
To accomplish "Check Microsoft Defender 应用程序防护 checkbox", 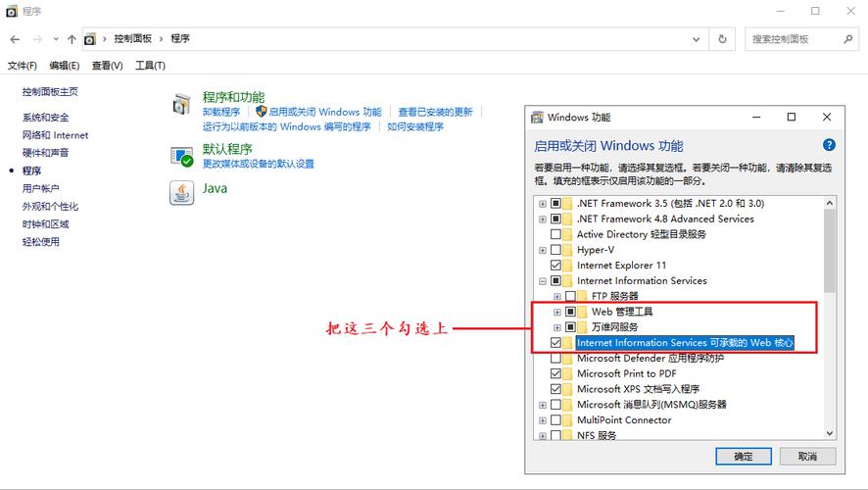I will pos(555,359).
